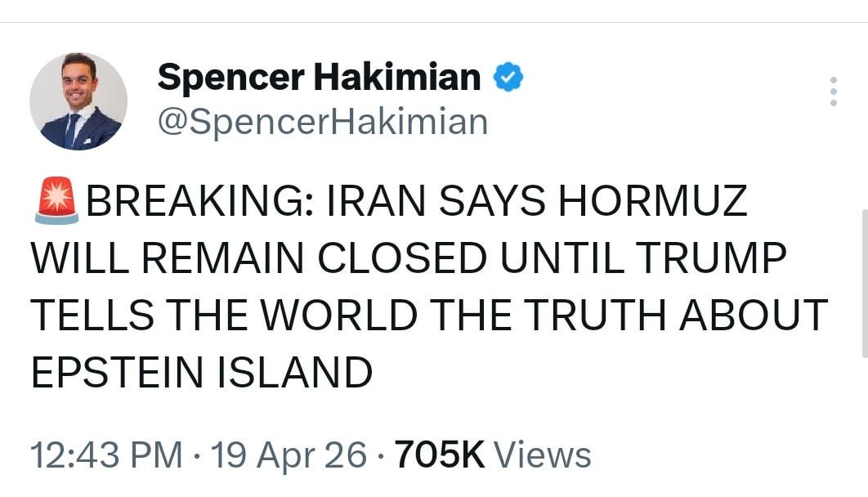
Task: Click the word EPSTEIN in the tweet
Action: coord(115,373)
